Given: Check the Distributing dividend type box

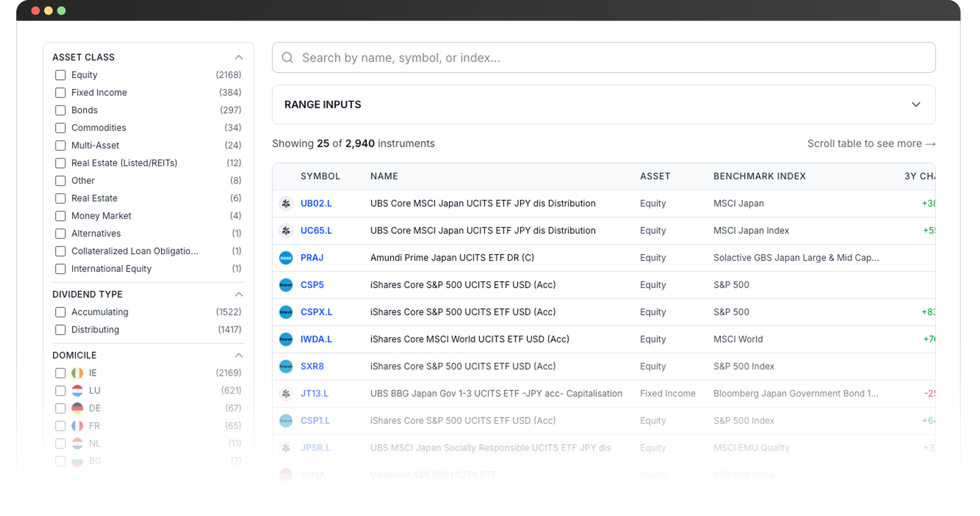Looking at the screenshot, I should pyautogui.click(x=60, y=330).
